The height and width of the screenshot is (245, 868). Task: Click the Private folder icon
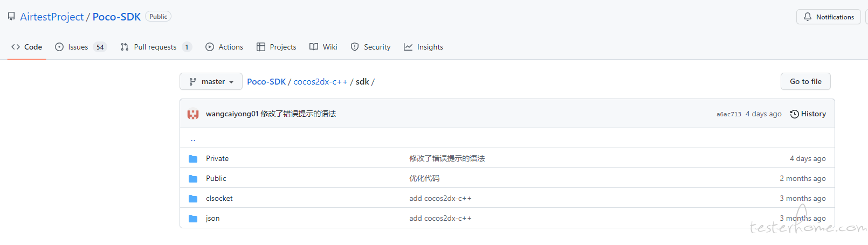193,159
